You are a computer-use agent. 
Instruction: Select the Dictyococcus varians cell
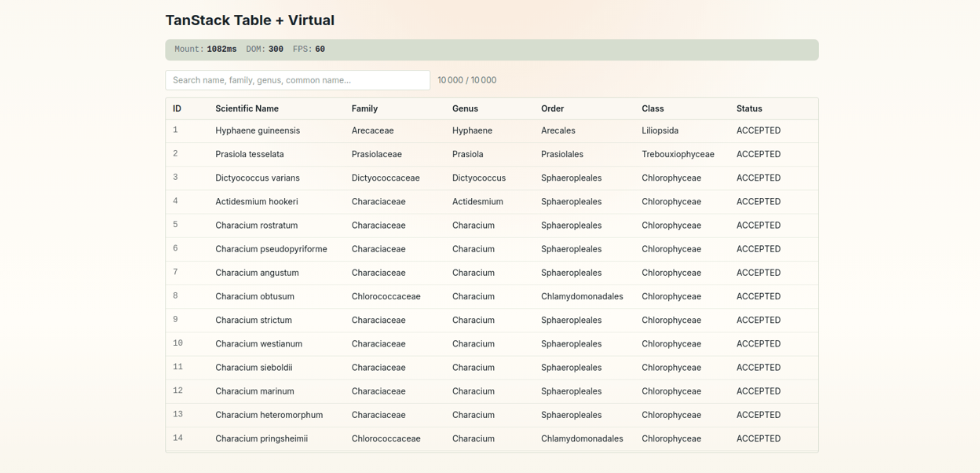[x=258, y=178]
